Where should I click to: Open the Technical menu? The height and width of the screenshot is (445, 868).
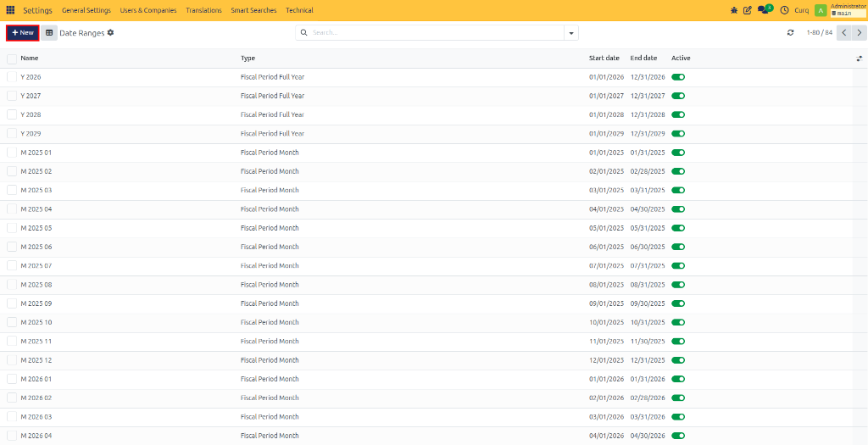(299, 10)
